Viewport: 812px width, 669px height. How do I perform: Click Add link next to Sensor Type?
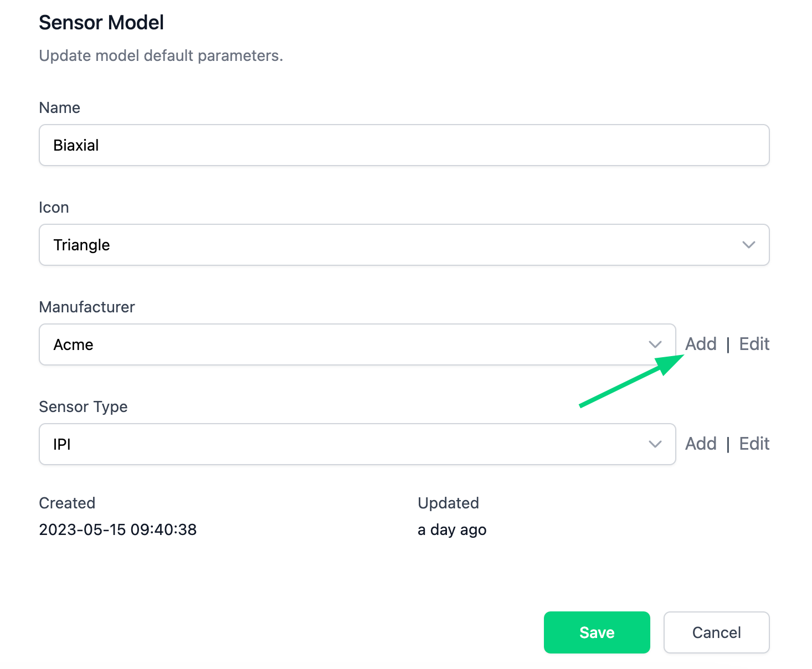(x=701, y=444)
